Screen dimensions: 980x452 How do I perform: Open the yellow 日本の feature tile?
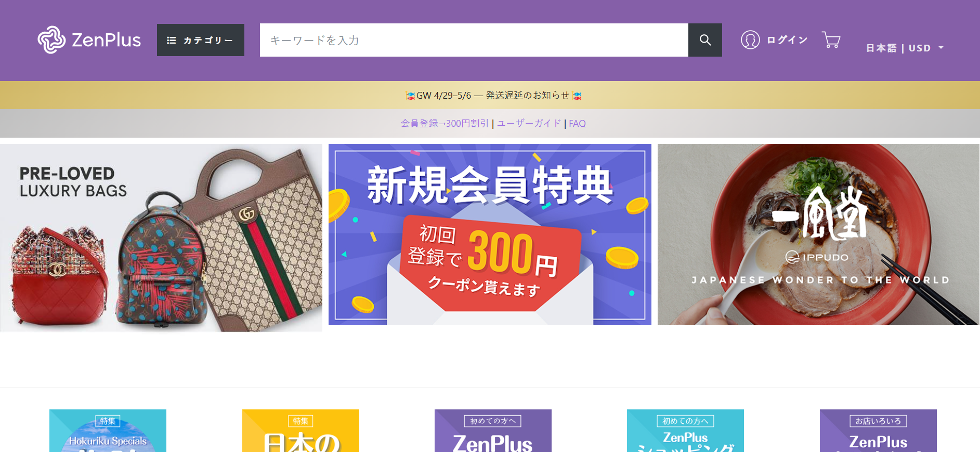click(x=300, y=431)
